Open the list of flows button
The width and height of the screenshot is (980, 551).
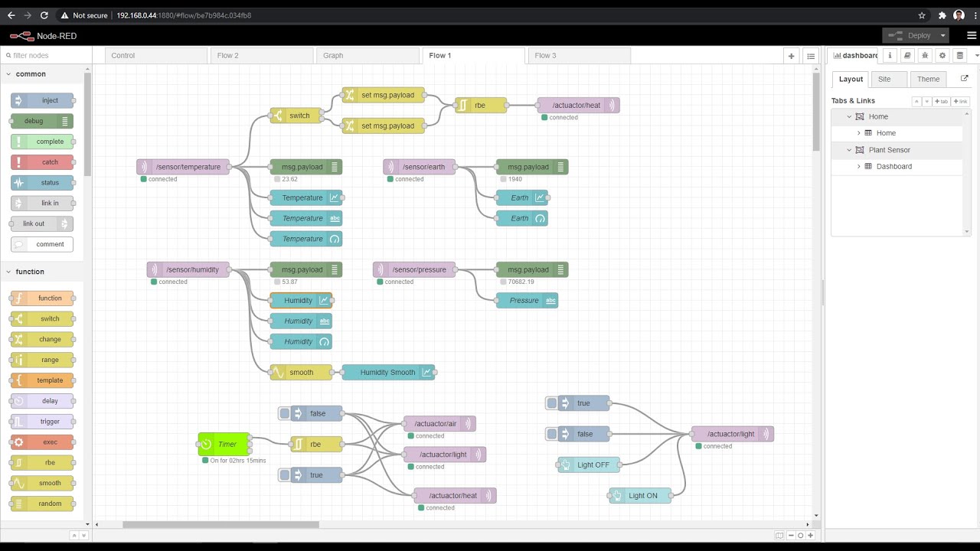(x=811, y=56)
